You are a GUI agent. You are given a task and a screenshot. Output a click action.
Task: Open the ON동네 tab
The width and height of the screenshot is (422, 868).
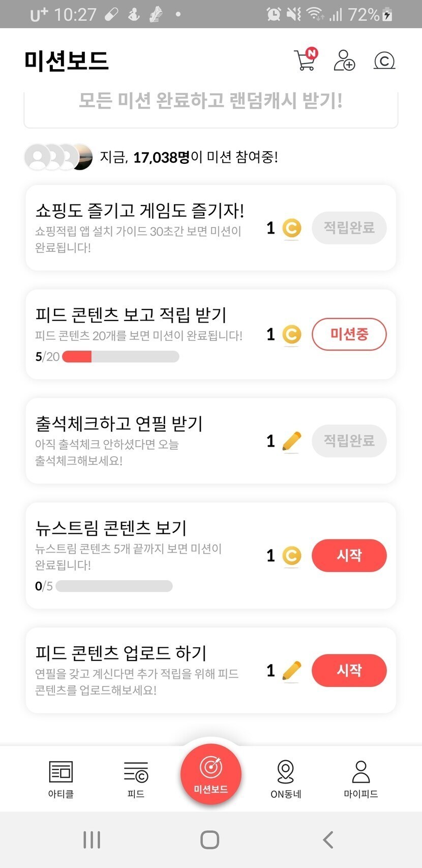point(286,778)
